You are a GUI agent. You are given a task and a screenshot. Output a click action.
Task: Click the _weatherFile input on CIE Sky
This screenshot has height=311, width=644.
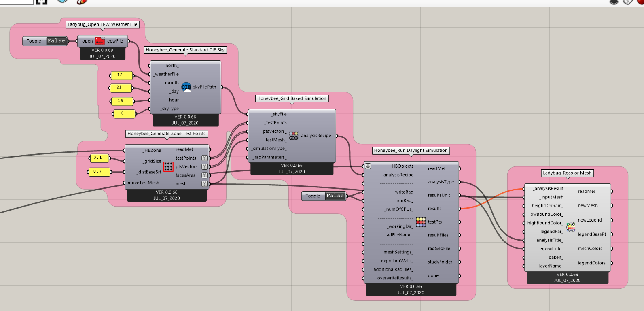tap(166, 74)
